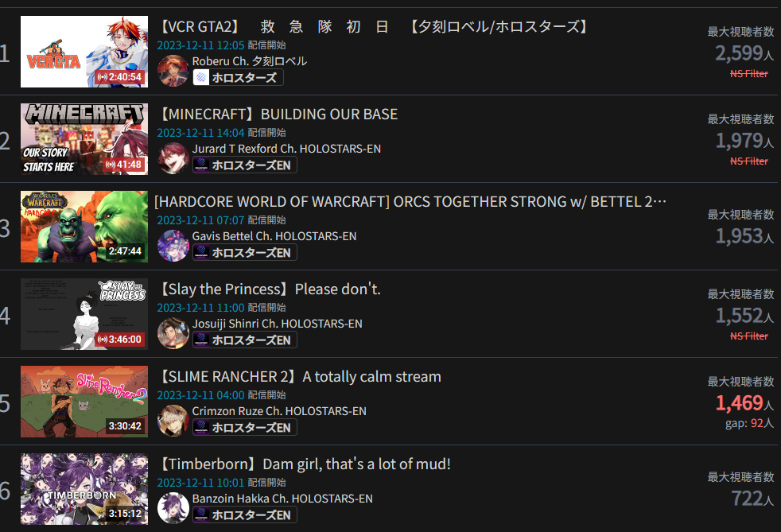Click NS Filter label on Slay the Princess row

click(749, 336)
